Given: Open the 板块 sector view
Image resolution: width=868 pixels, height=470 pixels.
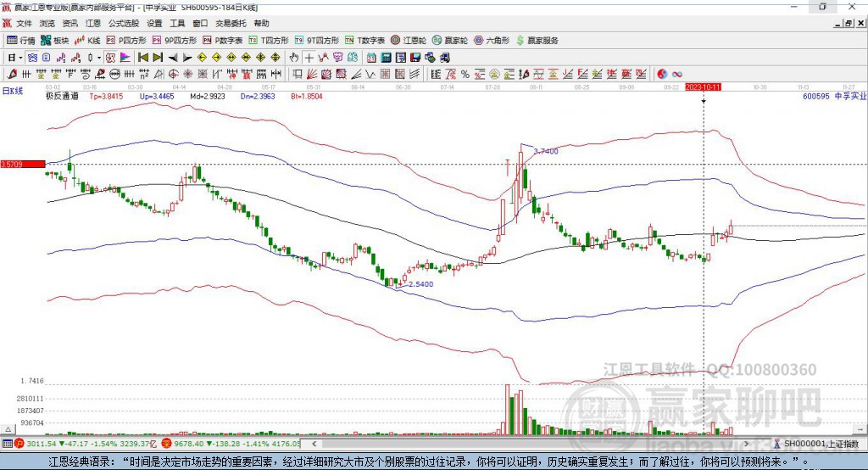Looking at the screenshot, I should click(x=54, y=41).
